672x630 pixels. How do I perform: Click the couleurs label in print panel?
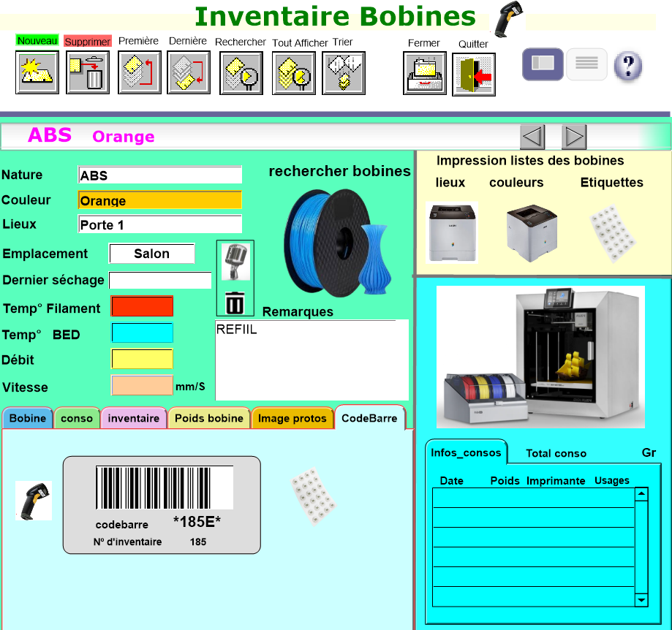tap(516, 183)
